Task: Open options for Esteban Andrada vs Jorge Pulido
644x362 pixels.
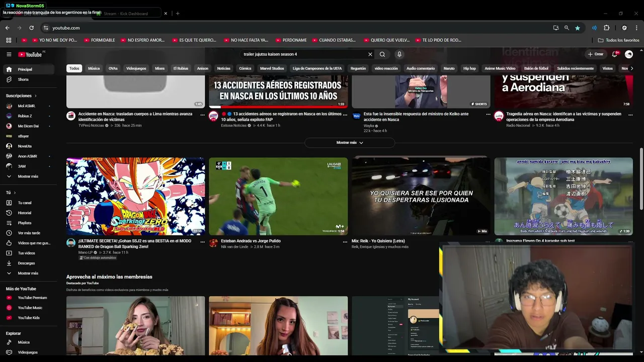Action: point(345,241)
